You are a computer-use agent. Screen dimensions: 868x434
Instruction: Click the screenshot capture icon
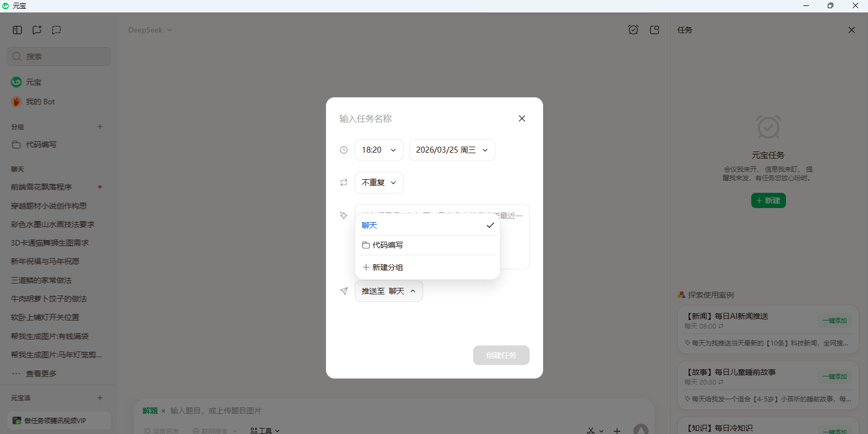[x=56, y=30]
